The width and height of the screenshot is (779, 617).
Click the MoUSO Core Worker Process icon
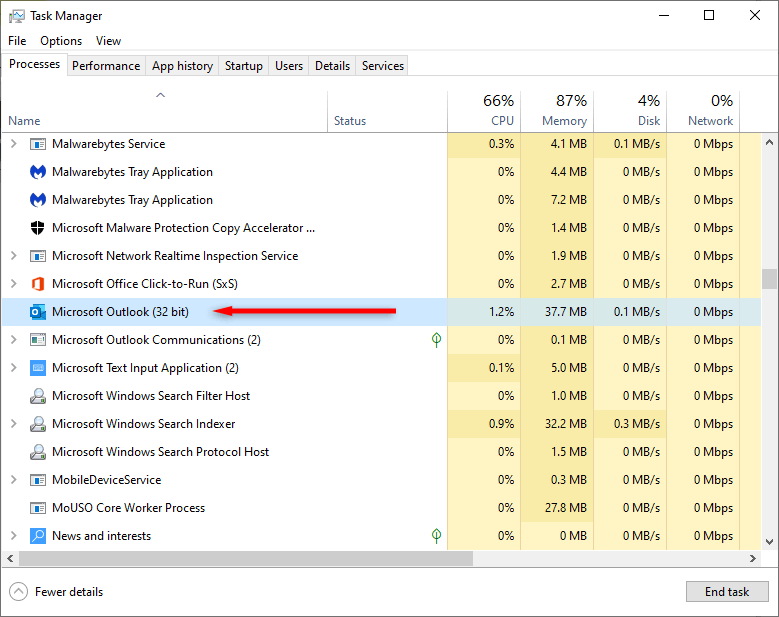[38, 508]
